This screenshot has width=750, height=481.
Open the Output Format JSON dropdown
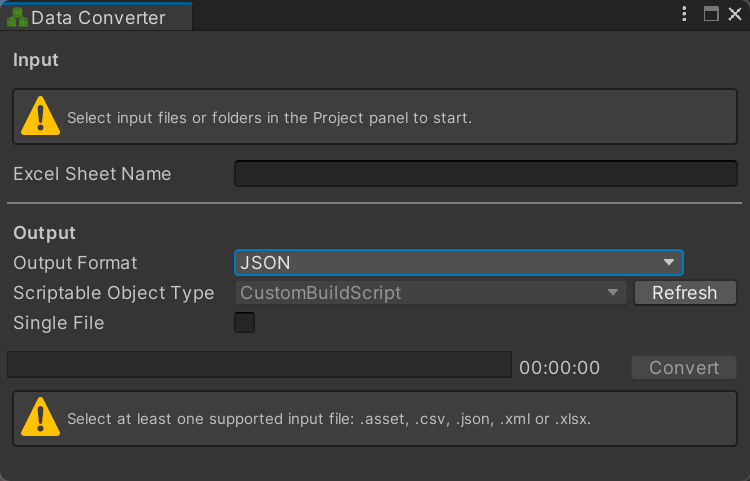pos(459,262)
